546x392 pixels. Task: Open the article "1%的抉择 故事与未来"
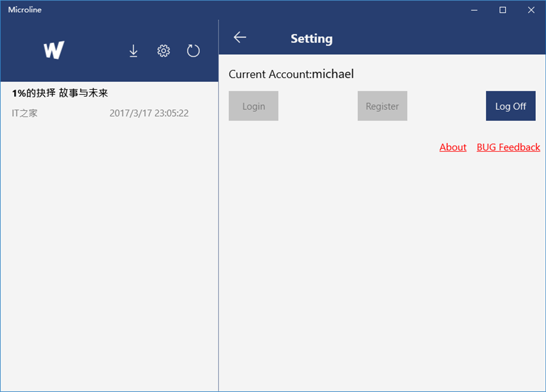[60, 93]
